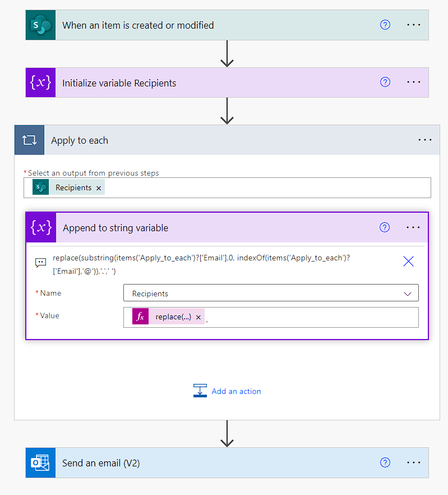The height and width of the screenshot is (495, 448).
Task: Open the Apply to each ellipsis menu
Action: click(424, 140)
